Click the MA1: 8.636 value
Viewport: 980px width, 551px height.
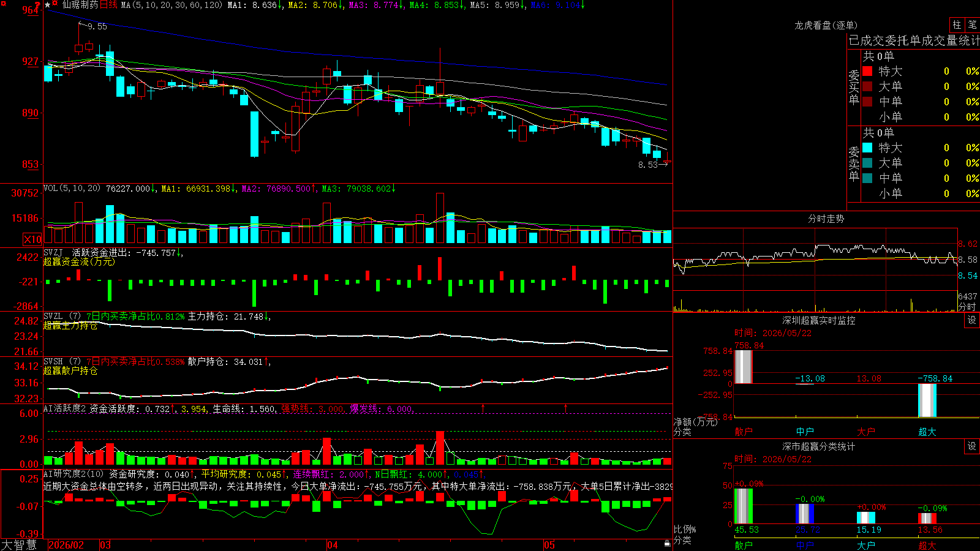pos(255,5)
